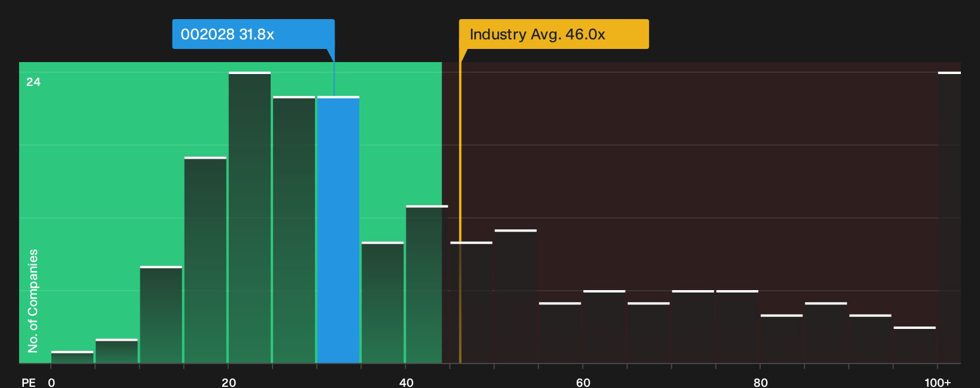Select the bar at PE 25-30
The image size is (980, 388).
[x=294, y=230]
